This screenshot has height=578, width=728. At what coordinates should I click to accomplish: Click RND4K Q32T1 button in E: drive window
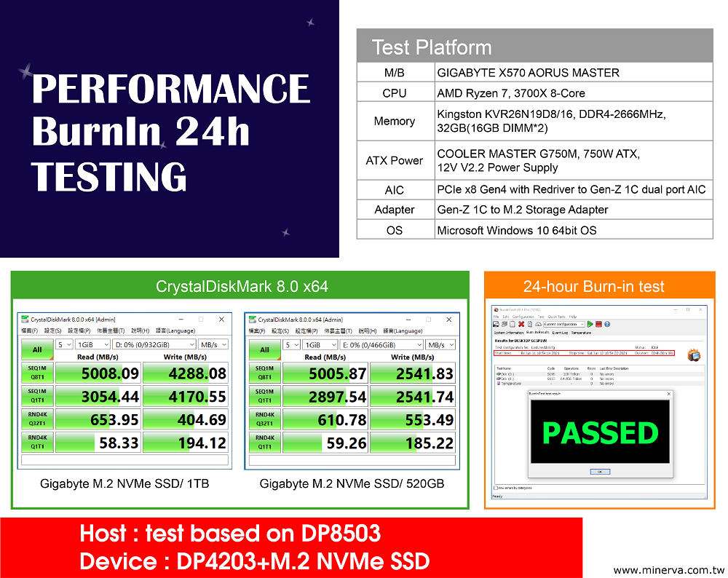265,419
